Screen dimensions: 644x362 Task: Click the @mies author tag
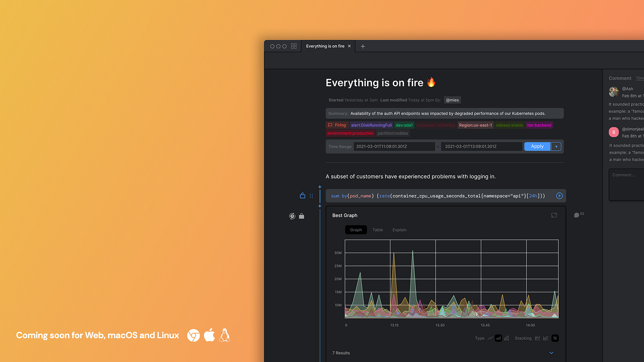[452, 100]
